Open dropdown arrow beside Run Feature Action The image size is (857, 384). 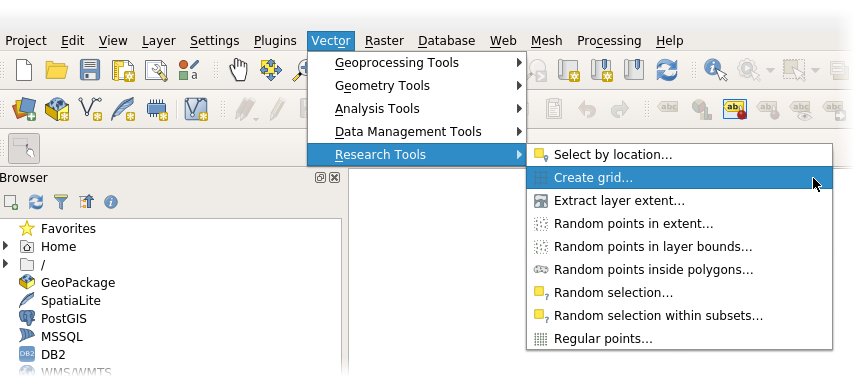(x=770, y=70)
